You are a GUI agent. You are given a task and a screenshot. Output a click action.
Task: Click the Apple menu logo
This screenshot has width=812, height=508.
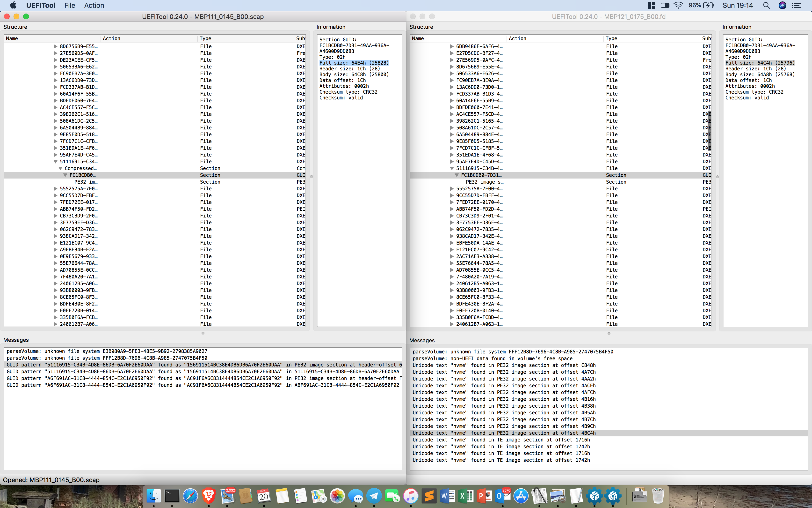point(13,5)
